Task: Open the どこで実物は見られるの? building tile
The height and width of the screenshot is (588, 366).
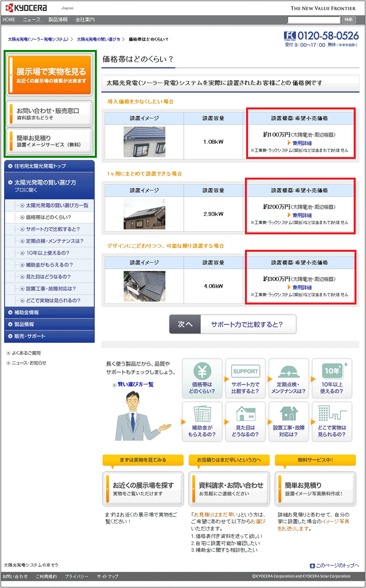Action: (x=332, y=422)
